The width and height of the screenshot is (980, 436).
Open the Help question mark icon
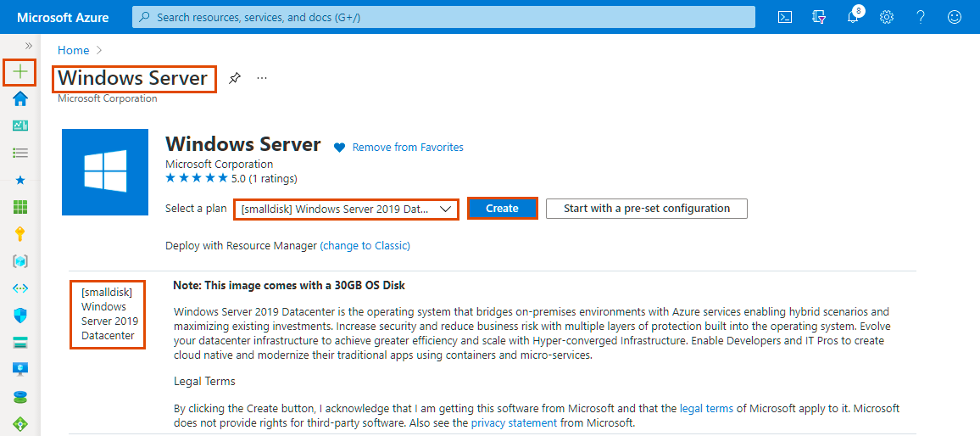point(921,18)
